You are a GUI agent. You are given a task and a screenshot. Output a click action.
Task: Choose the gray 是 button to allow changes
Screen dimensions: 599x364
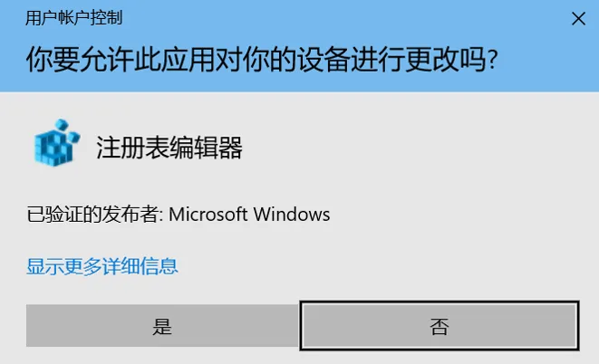162,325
